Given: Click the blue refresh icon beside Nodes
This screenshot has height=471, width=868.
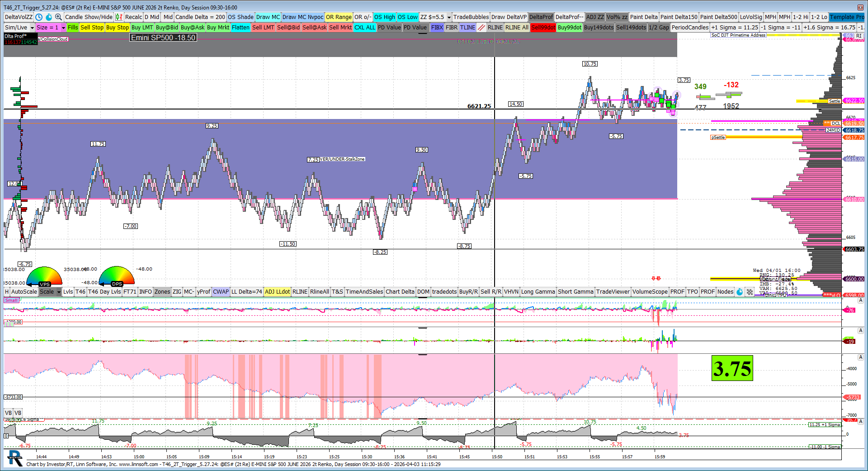Looking at the screenshot, I should pos(740,292).
